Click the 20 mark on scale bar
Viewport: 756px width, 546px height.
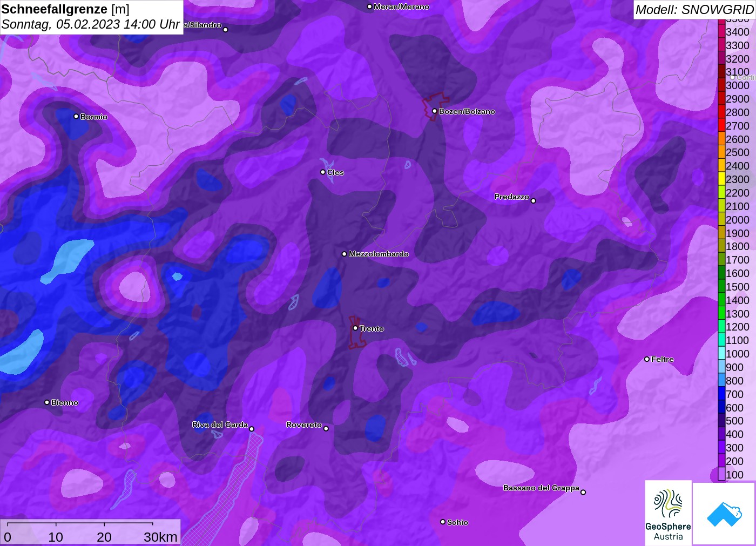pos(104,537)
